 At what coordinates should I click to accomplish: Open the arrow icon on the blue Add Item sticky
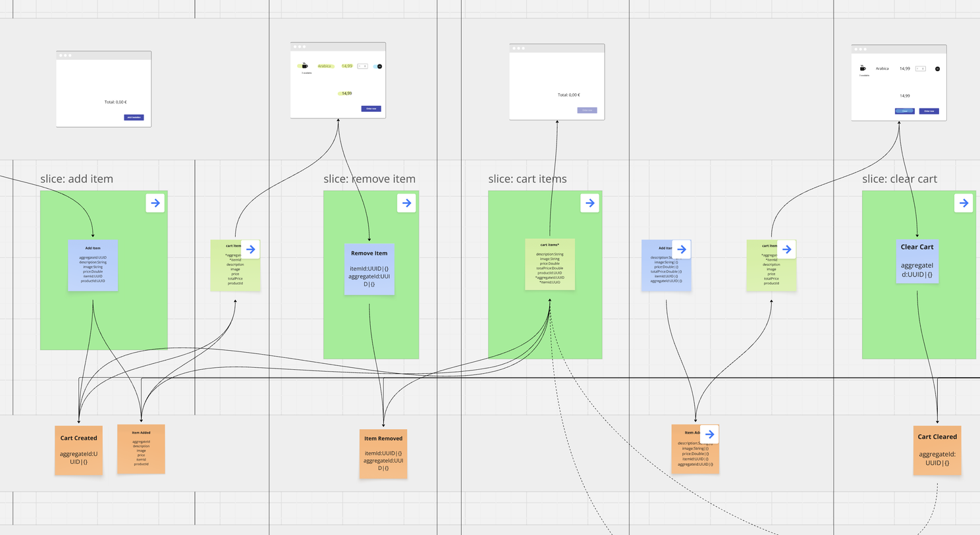(681, 249)
